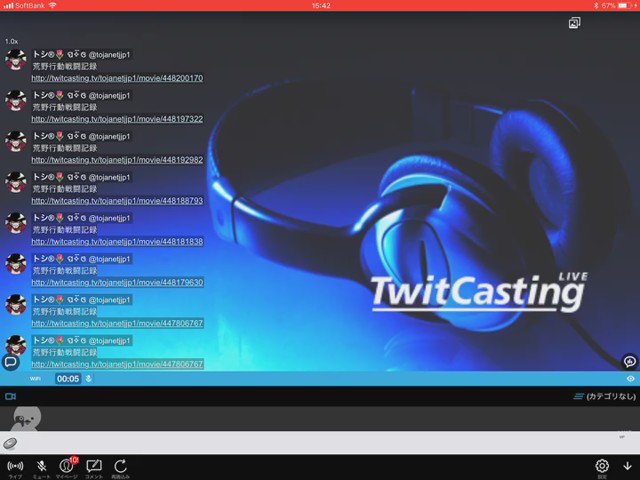Open the picture-in-picture image icon
This screenshot has width=640, height=480.
pos(574,23)
